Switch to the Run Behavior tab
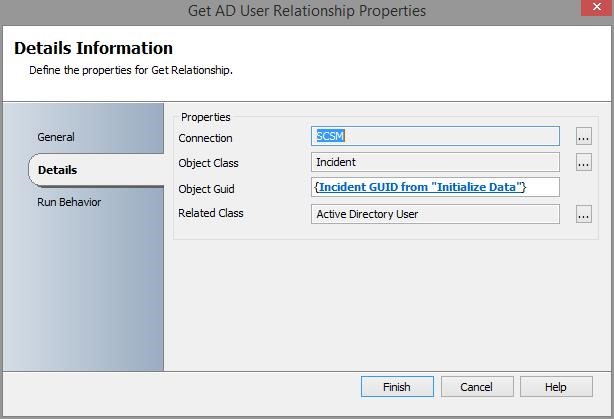This screenshot has width=614, height=419. click(x=69, y=202)
